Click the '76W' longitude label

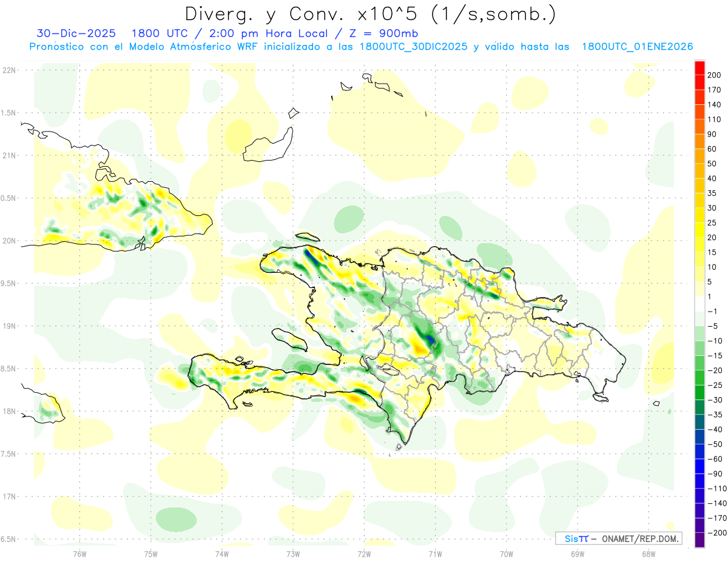(x=79, y=554)
